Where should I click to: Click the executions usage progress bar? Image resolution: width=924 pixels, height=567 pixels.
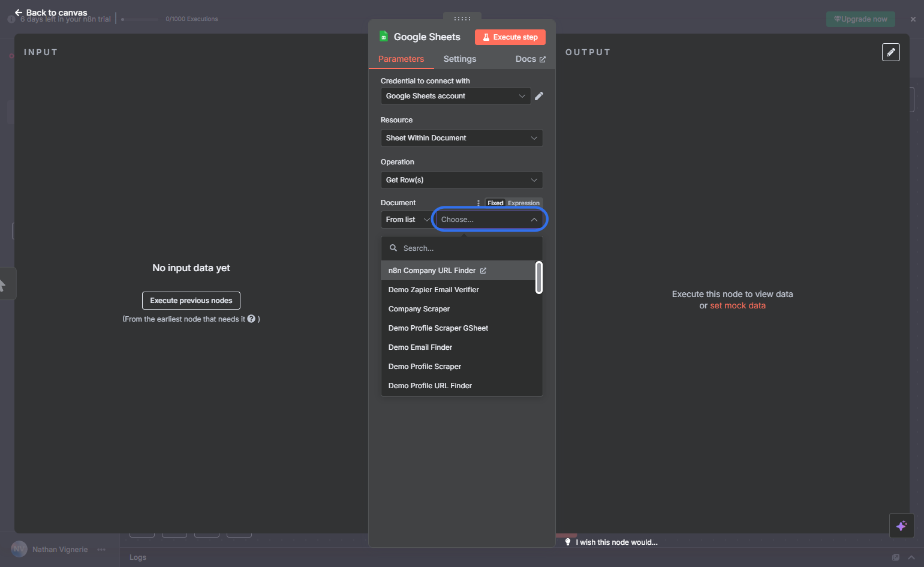(141, 19)
